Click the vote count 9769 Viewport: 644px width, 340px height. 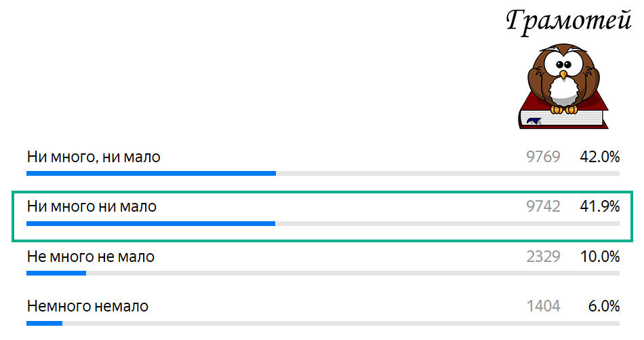pos(544,157)
